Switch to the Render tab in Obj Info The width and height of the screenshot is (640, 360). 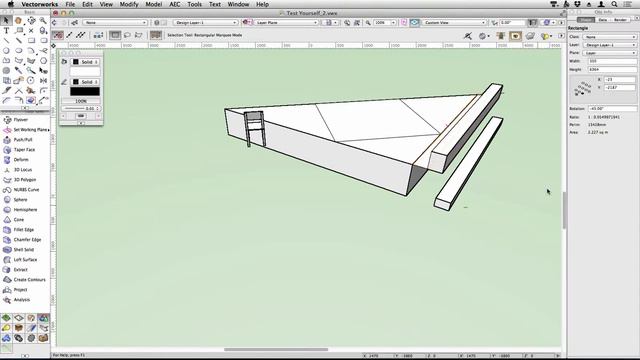[x=620, y=20]
